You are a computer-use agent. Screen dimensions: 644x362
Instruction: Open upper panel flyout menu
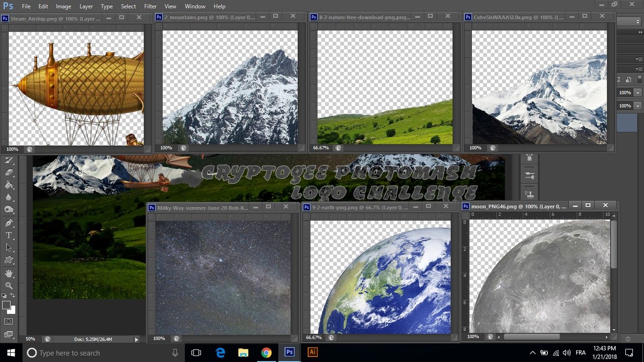639,59
